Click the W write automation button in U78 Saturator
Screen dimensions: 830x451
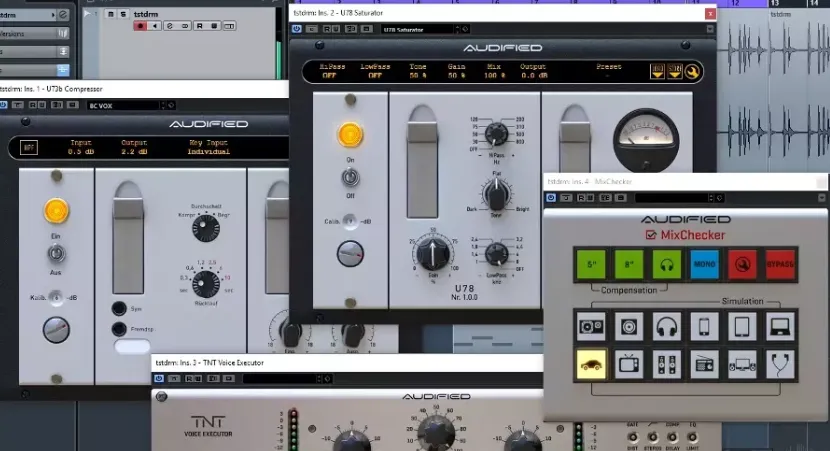[x=336, y=29]
